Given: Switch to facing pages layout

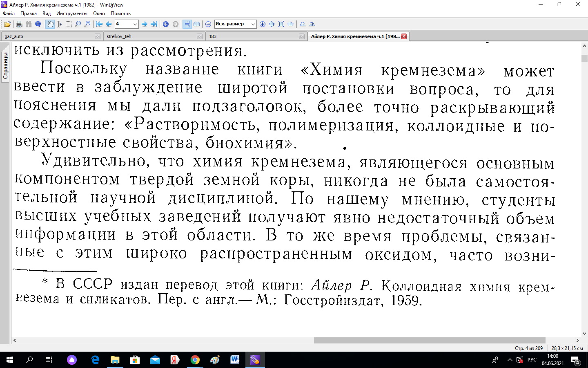Looking at the screenshot, I should [x=196, y=24].
